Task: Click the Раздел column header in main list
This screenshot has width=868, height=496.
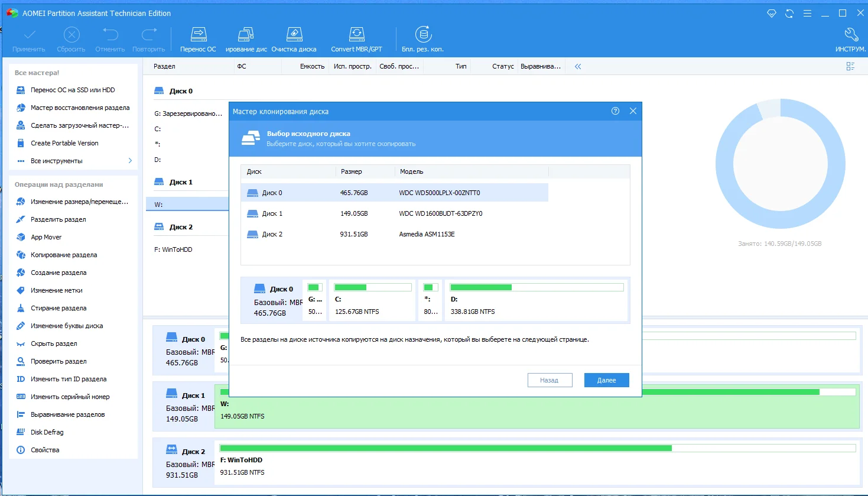Action: coord(164,66)
